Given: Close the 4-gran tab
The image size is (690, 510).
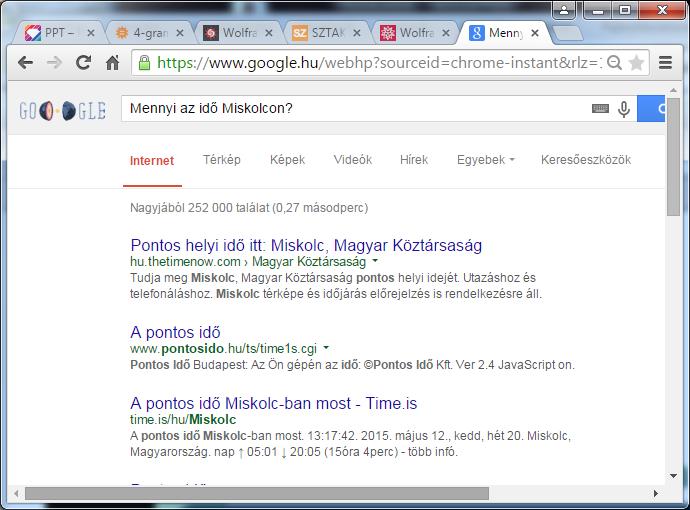Looking at the screenshot, I should coord(180,33).
